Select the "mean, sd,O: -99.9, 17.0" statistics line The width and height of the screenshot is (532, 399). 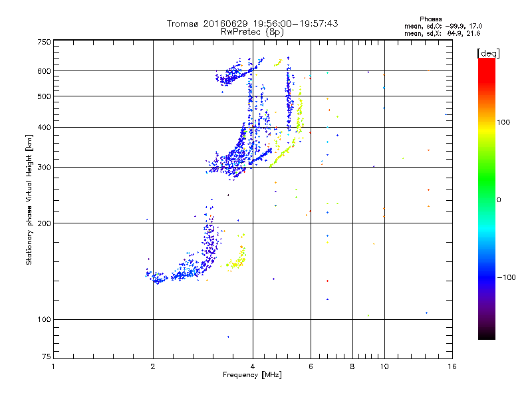coord(443,26)
